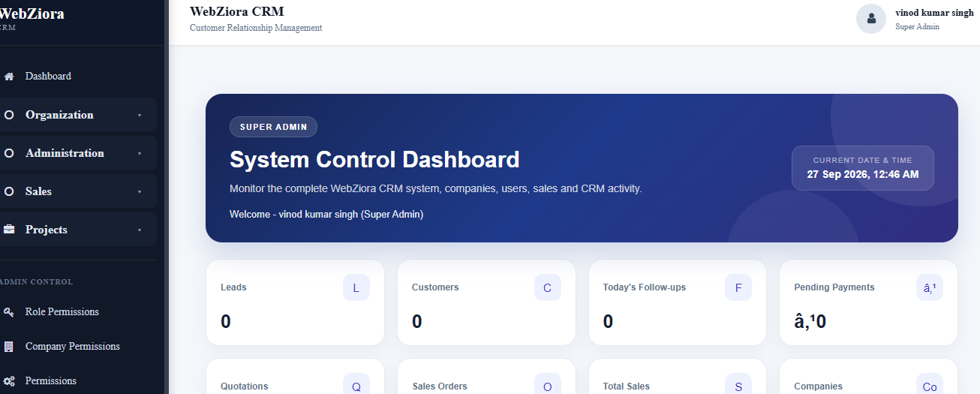Click the Companies card label
Screen dimensions: 980x394
point(819,386)
